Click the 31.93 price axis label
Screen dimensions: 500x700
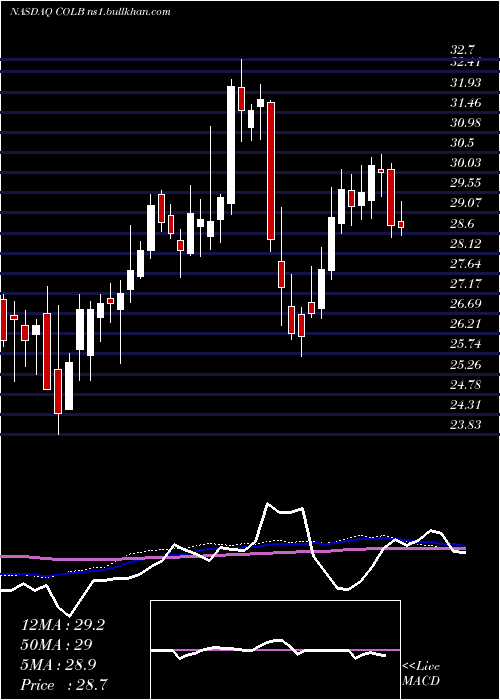[x=466, y=83]
